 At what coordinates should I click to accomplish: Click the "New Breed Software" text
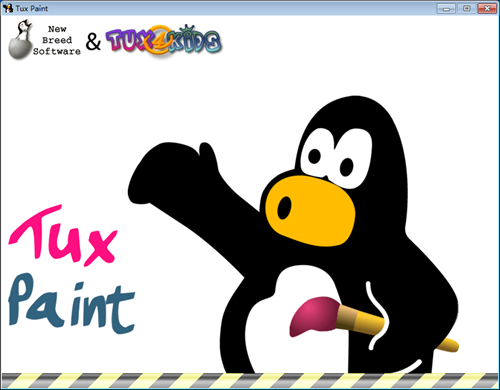(57, 40)
